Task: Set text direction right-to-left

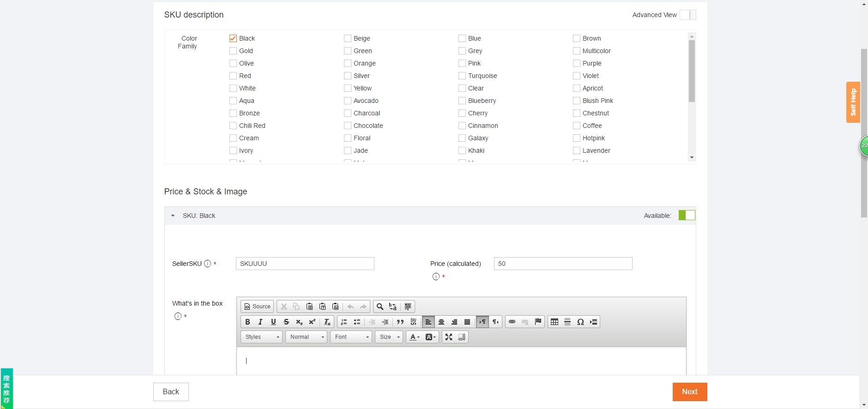Action: point(495,322)
